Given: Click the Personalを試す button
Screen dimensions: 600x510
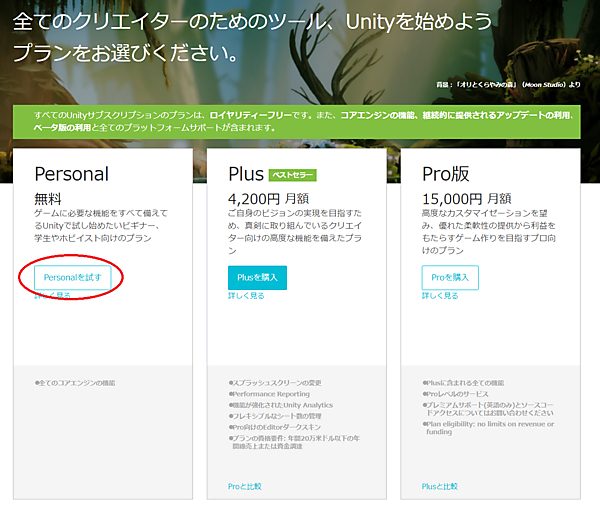Looking at the screenshot, I should point(73,277).
